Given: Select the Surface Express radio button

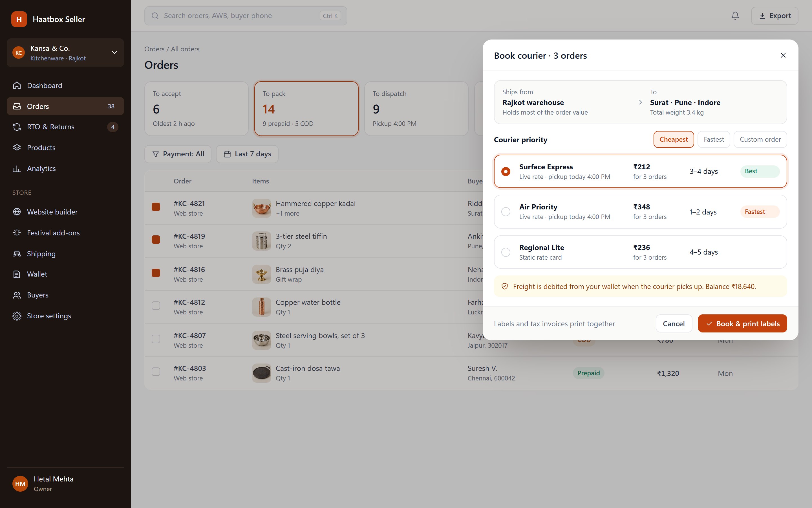Looking at the screenshot, I should [x=506, y=171].
